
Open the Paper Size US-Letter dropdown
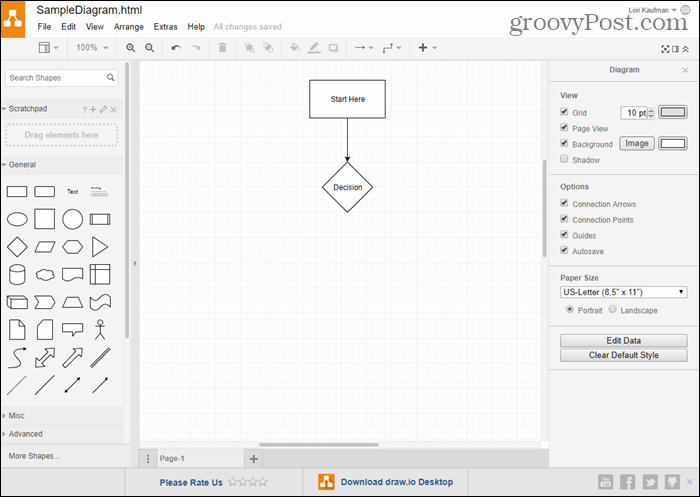click(624, 292)
